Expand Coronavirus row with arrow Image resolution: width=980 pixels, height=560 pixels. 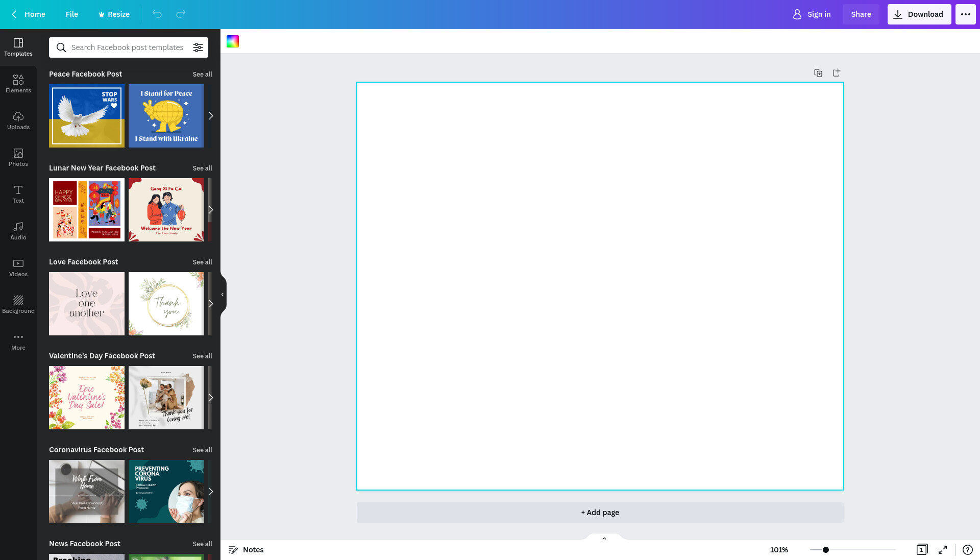[x=210, y=492]
